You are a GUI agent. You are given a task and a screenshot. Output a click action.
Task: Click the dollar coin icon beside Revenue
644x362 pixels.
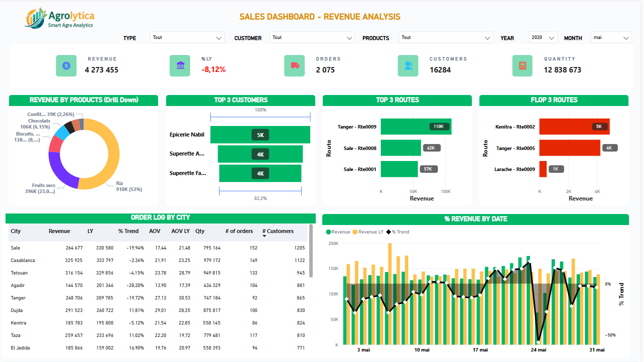(66, 65)
